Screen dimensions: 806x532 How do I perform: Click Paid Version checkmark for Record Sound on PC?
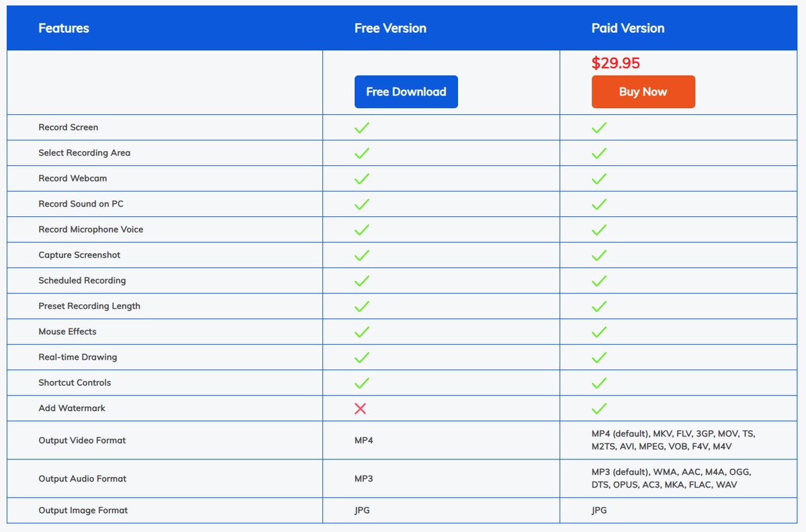coord(599,204)
